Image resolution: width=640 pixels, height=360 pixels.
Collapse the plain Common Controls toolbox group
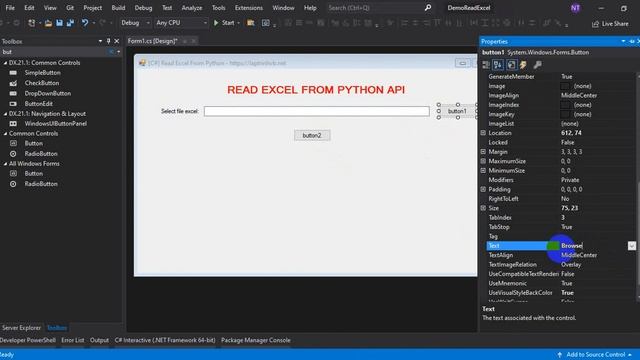5,133
